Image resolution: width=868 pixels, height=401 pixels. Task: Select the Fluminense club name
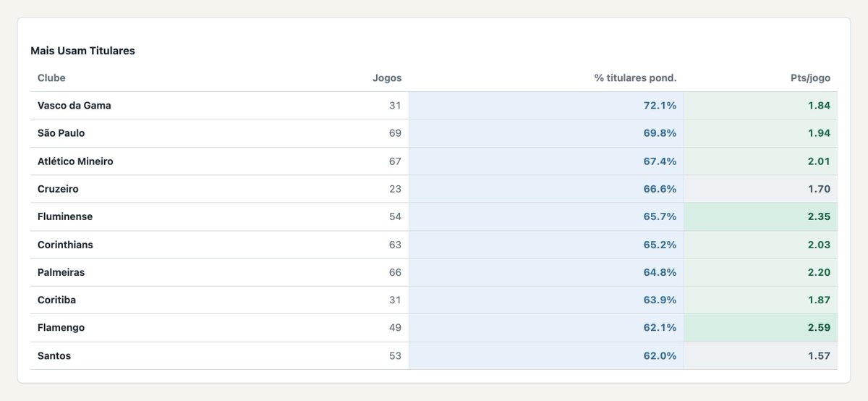[65, 216]
